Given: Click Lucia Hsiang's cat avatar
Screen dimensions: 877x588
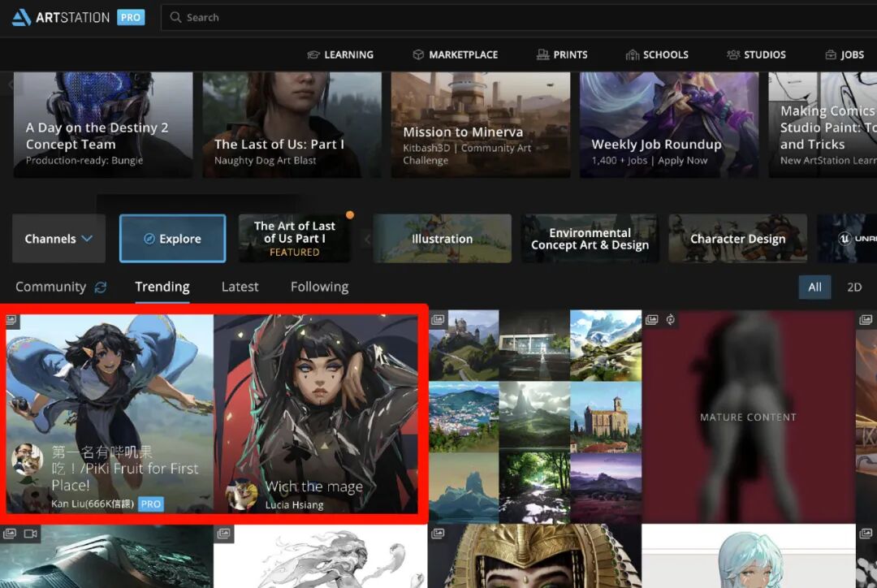Looking at the screenshot, I should coord(242,495).
